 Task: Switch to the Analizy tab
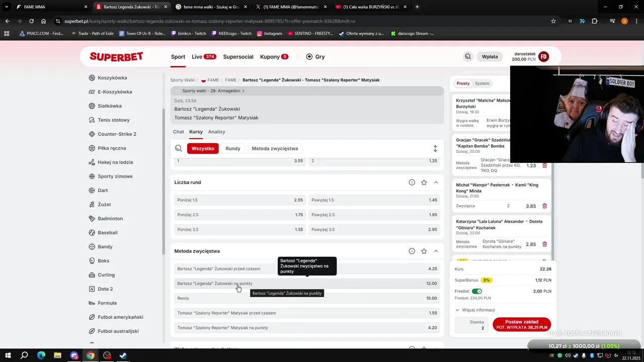(x=217, y=132)
